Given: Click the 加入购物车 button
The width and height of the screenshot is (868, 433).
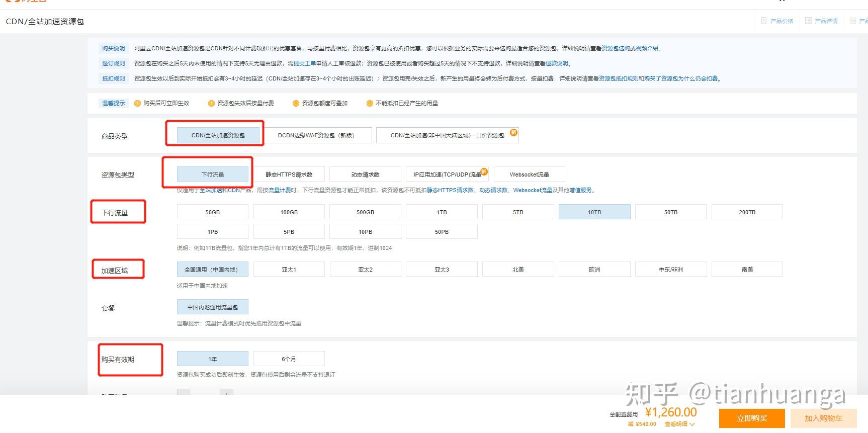Looking at the screenshot, I should tap(823, 418).
